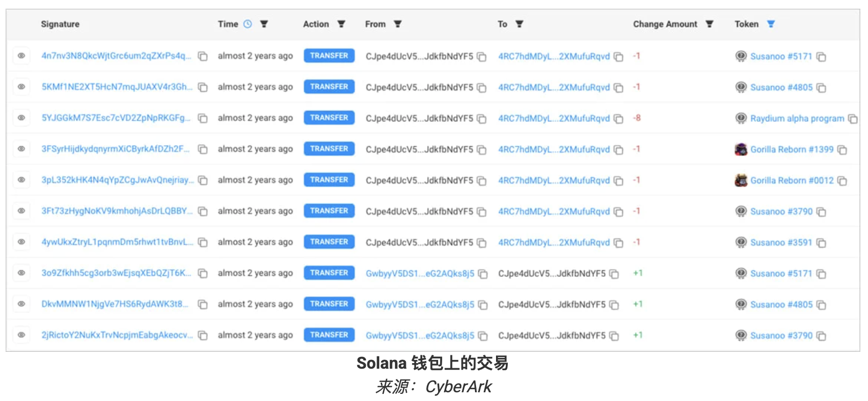Open the Gorilla Reborn #1399 token link
868x401 pixels.
792,150
